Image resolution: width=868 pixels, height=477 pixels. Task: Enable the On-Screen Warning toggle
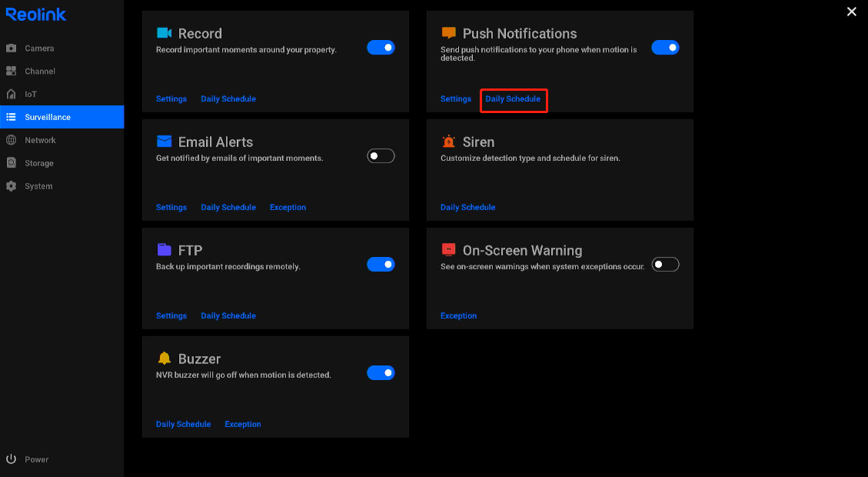coord(665,265)
